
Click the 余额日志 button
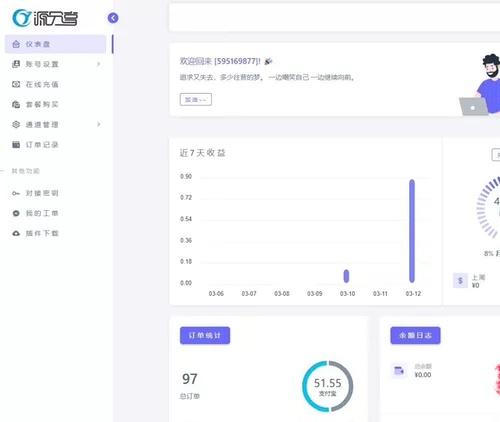tap(415, 335)
